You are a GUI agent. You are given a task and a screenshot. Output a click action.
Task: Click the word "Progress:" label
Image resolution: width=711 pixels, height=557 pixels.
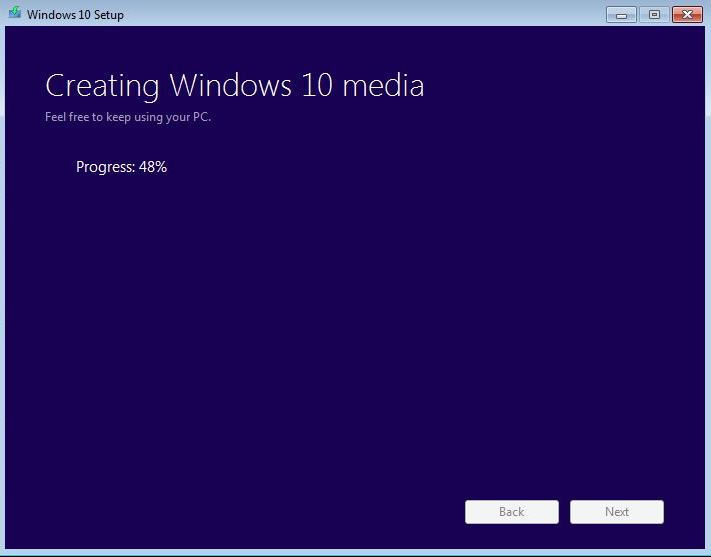point(105,167)
